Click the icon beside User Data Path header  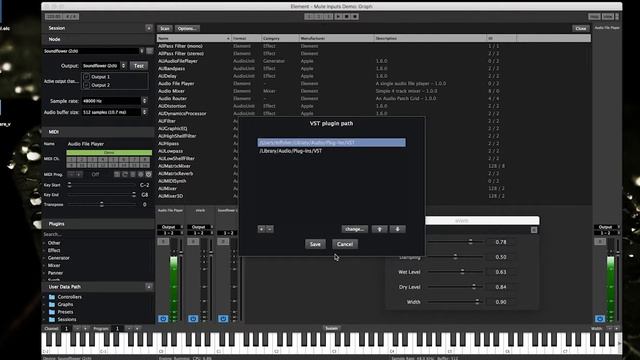click(149, 287)
